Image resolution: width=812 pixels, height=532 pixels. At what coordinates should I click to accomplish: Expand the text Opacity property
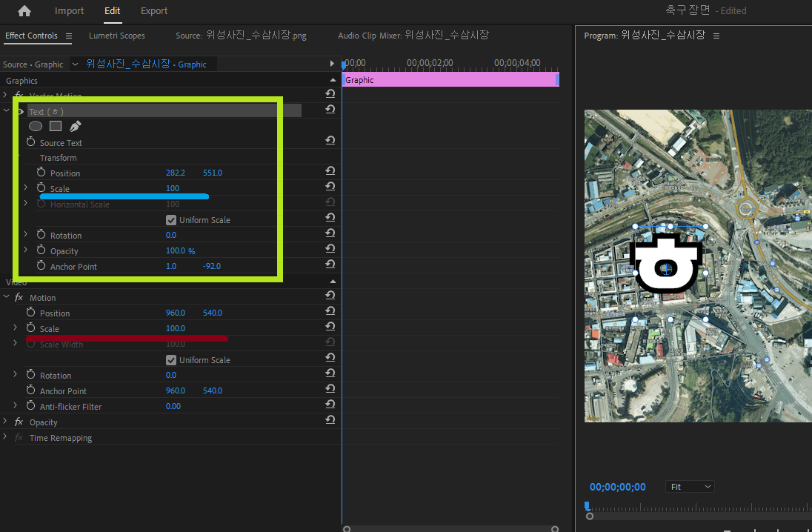click(x=25, y=250)
